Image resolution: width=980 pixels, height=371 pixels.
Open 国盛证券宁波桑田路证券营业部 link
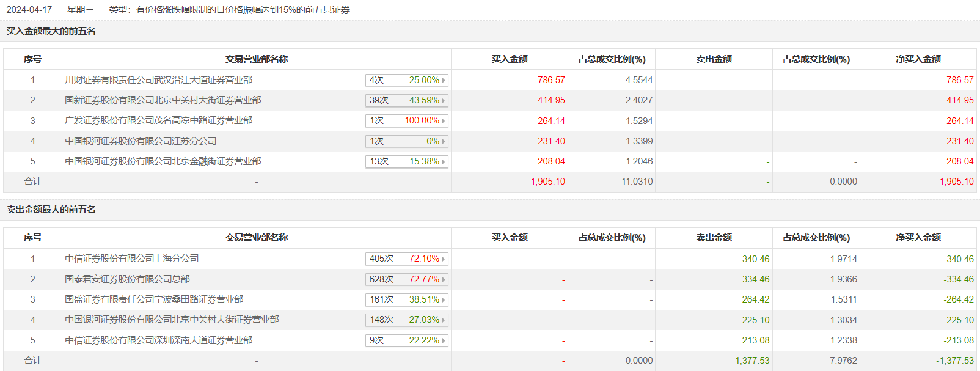coord(154,299)
